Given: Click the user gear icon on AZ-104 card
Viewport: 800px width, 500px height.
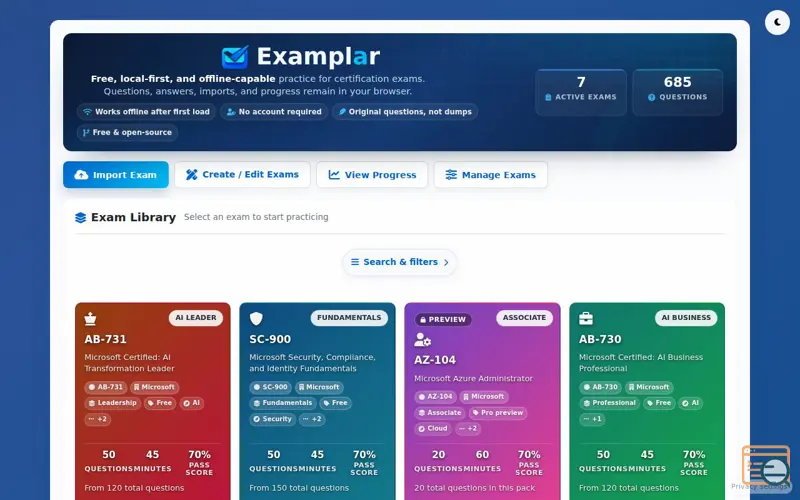Looking at the screenshot, I should click(422, 340).
